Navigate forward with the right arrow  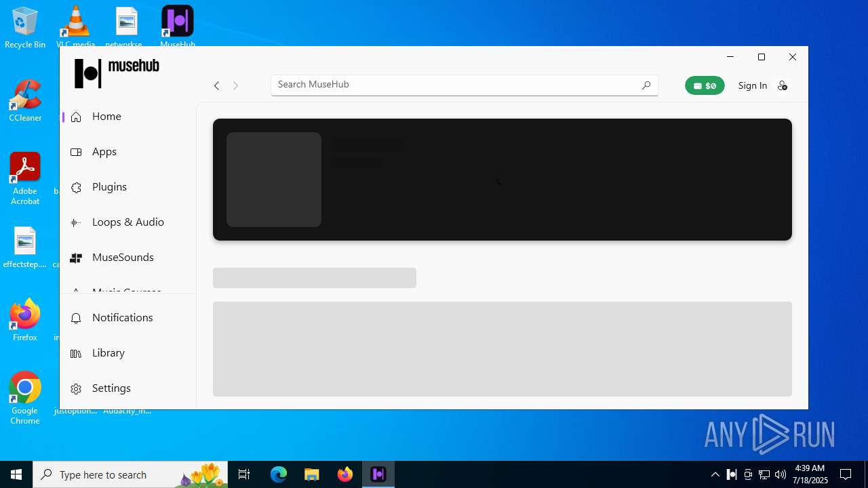[x=236, y=85]
